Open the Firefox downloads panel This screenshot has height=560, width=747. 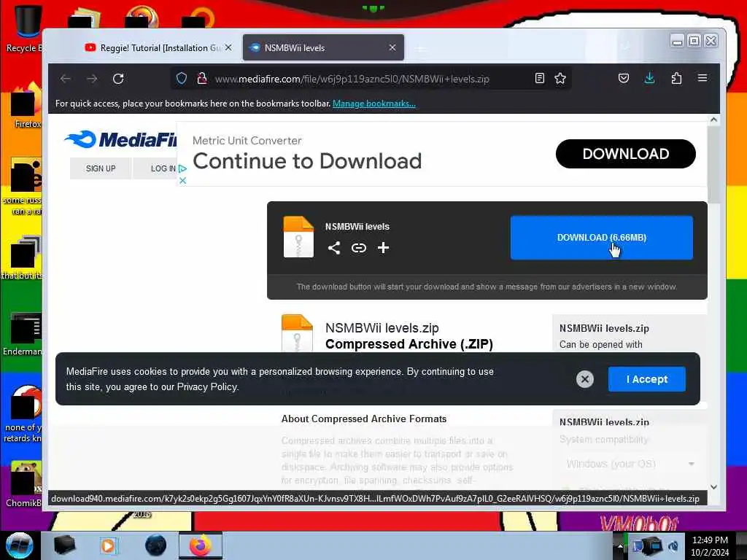pyautogui.click(x=649, y=79)
